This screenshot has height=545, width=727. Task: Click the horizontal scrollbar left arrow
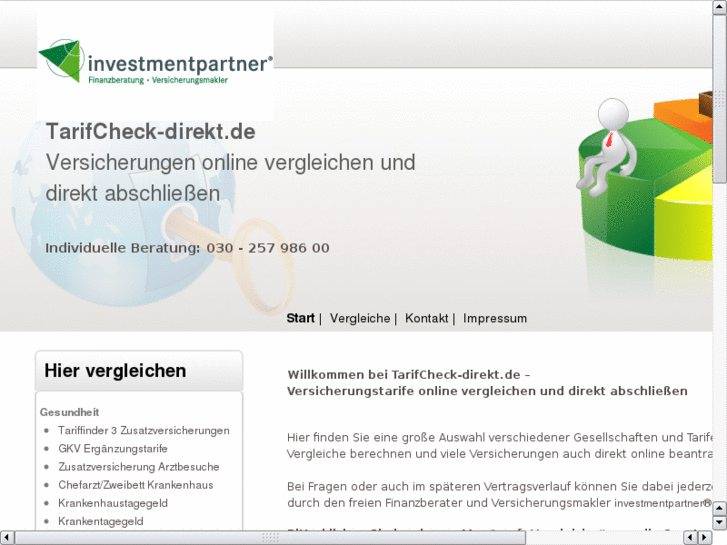(7, 537)
